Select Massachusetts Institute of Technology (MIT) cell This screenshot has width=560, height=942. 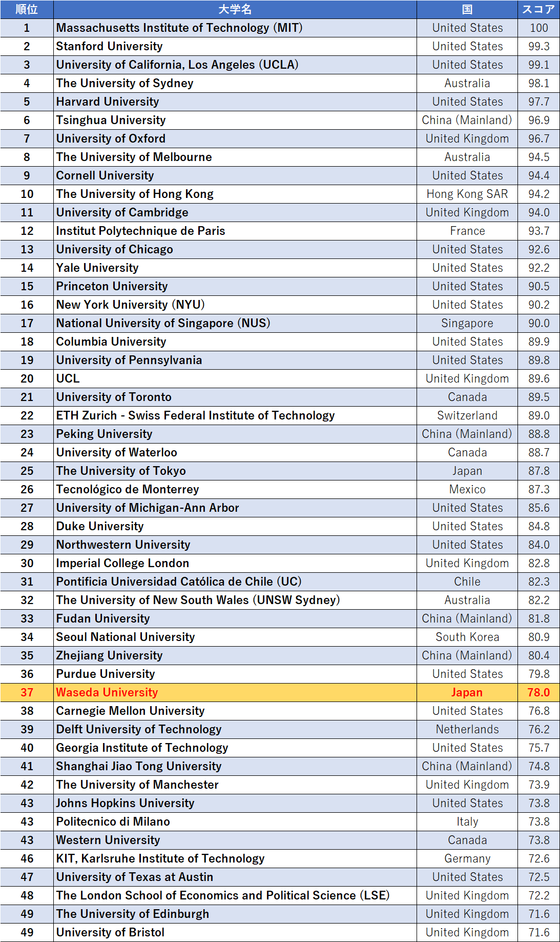point(235,28)
